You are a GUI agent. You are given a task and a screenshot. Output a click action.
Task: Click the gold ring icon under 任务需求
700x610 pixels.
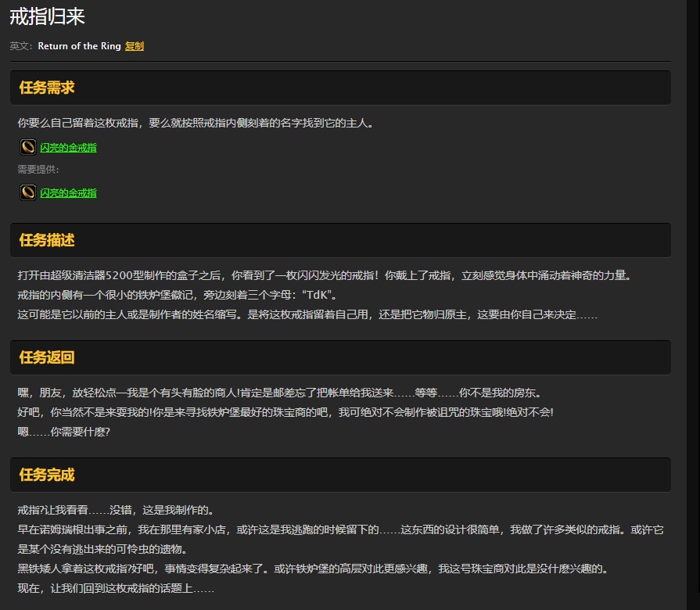[x=27, y=147]
